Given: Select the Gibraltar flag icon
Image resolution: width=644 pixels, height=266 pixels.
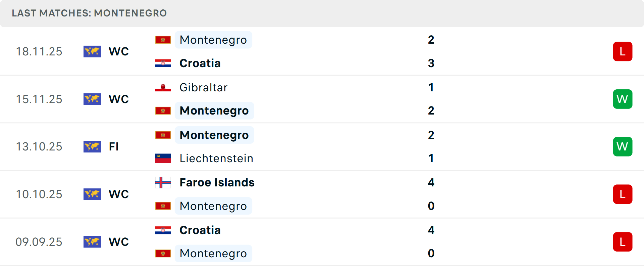Looking at the screenshot, I should click(163, 87).
